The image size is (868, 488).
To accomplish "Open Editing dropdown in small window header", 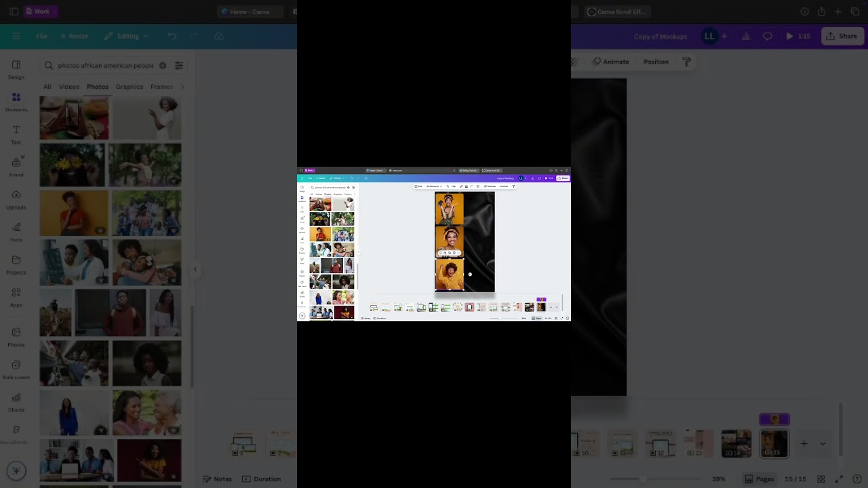I will (x=336, y=178).
